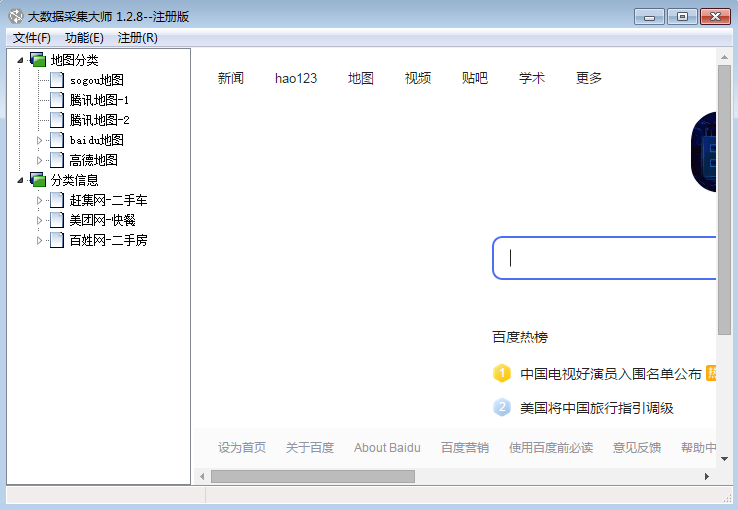Click the 使用百度前必读 footer link

551,447
